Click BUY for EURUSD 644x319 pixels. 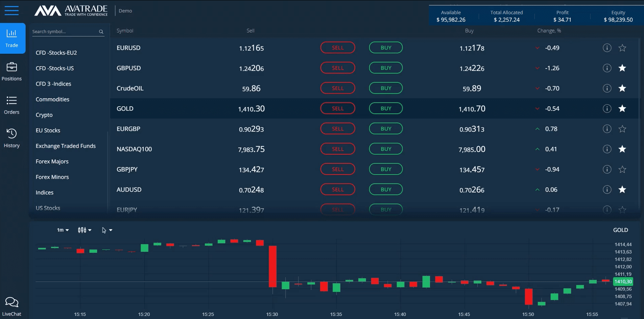(x=386, y=48)
